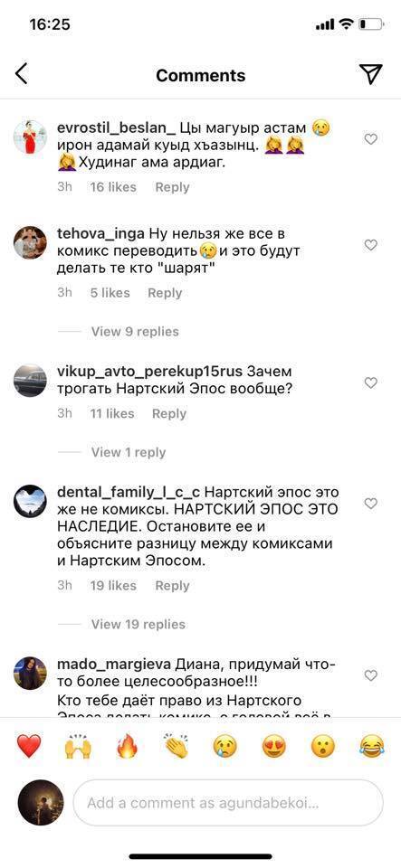Like dental_family_l_c_c comment heart
The height and width of the screenshot is (868, 401).
pyautogui.click(x=370, y=504)
